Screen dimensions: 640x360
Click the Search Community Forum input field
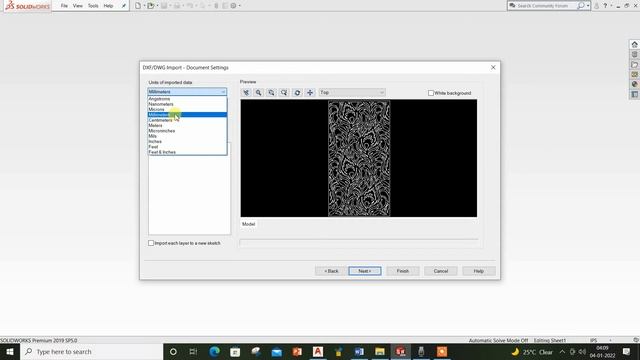click(x=545, y=6)
